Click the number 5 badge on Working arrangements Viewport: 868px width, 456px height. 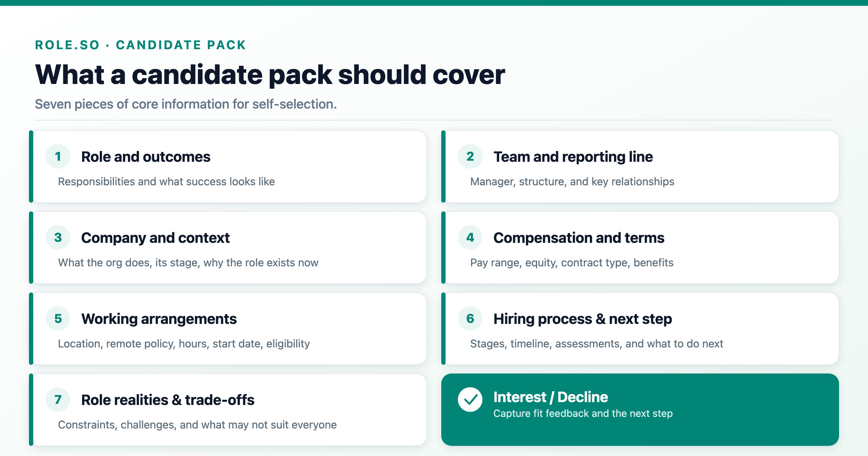click(x=58, y=318)
